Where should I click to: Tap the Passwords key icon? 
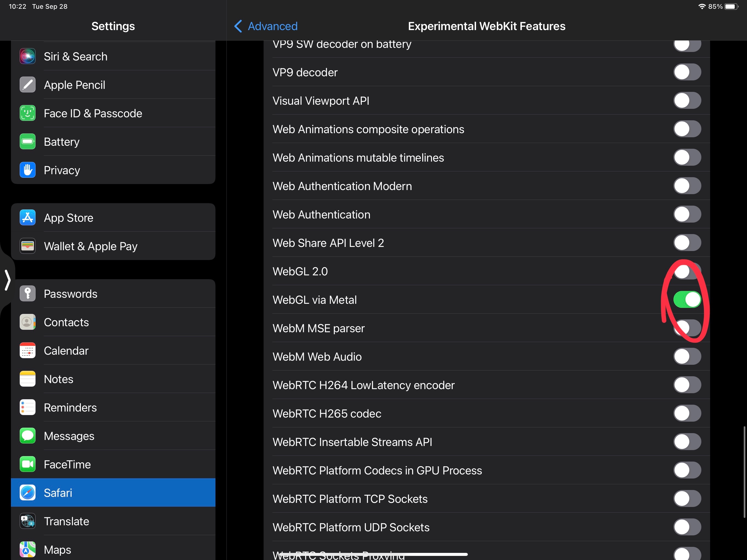pos(27,293)
